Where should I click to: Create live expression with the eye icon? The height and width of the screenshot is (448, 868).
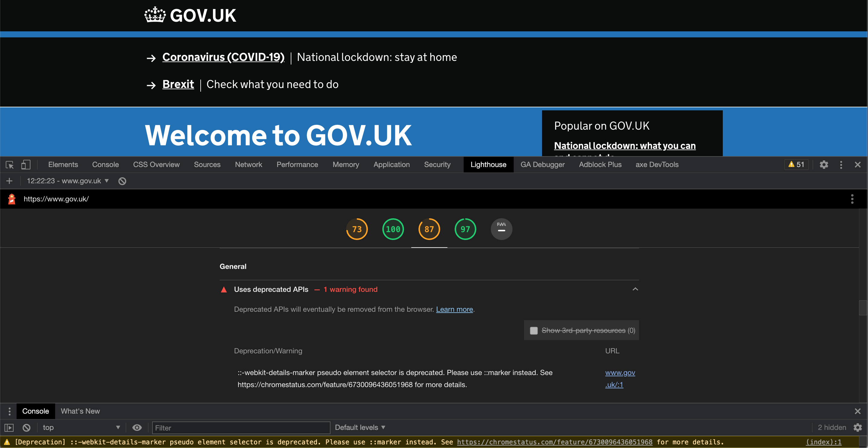tap(137, 428)
